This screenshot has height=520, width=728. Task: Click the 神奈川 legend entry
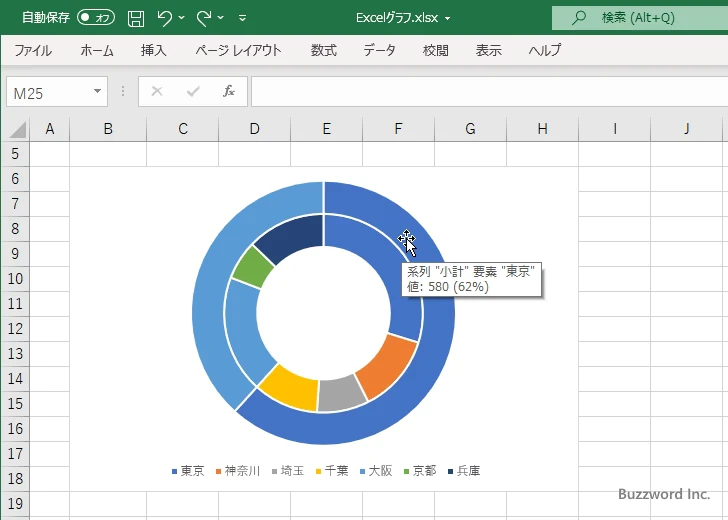(238, 471)
